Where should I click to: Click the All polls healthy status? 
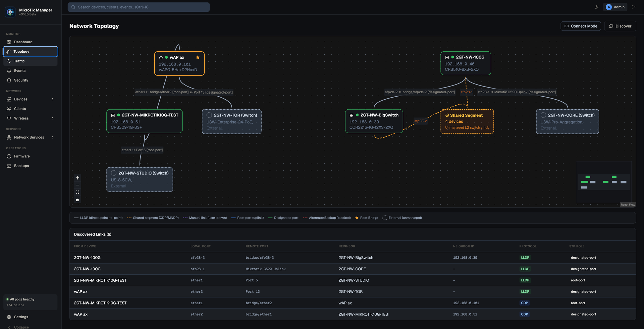[x=22, y=299]
